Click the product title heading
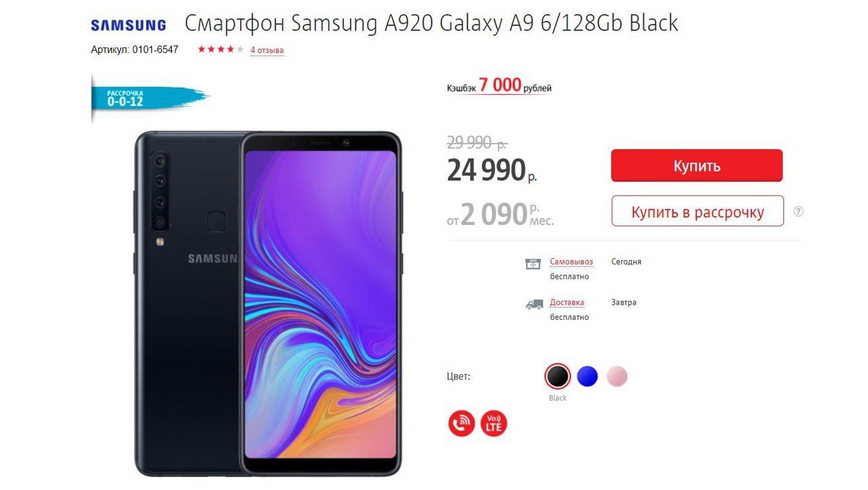The image size is (868, 490). tap(431, 24)
